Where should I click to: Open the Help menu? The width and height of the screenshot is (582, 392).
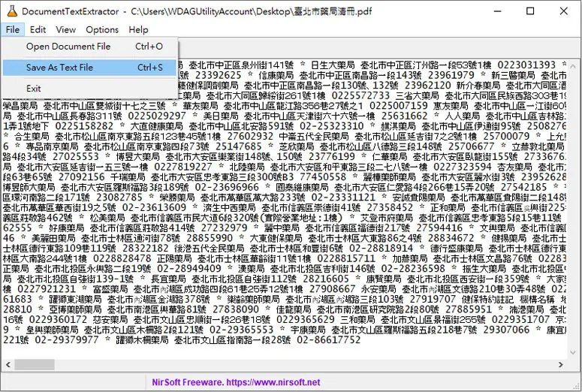[138, 30]
